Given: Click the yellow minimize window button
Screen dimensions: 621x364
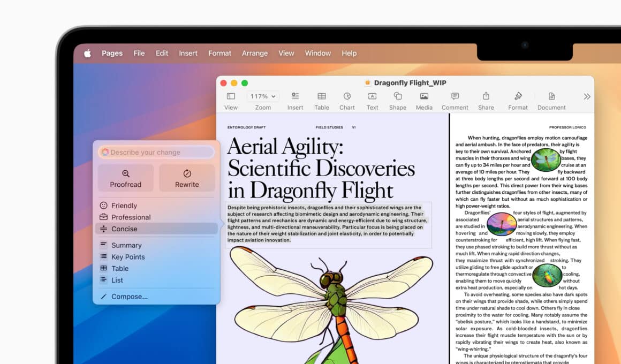Looking at the screenshot, I should (234, 83).
